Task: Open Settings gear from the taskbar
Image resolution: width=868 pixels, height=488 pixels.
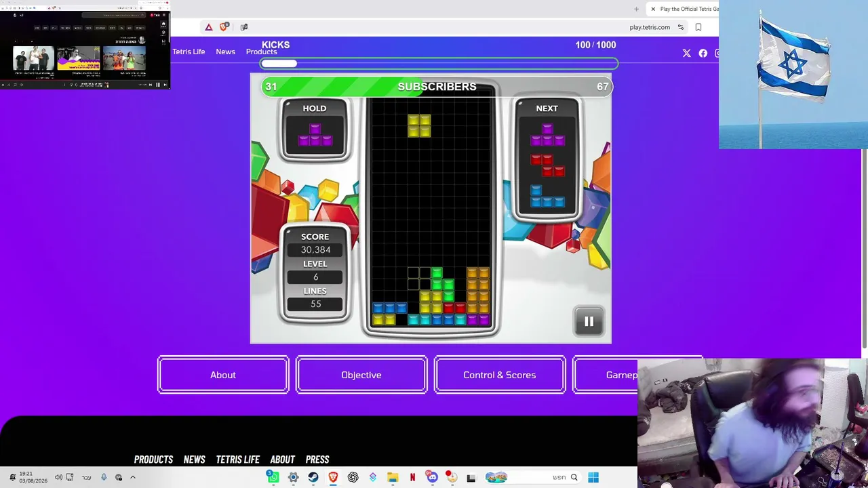Action: (x=293, y=477)
